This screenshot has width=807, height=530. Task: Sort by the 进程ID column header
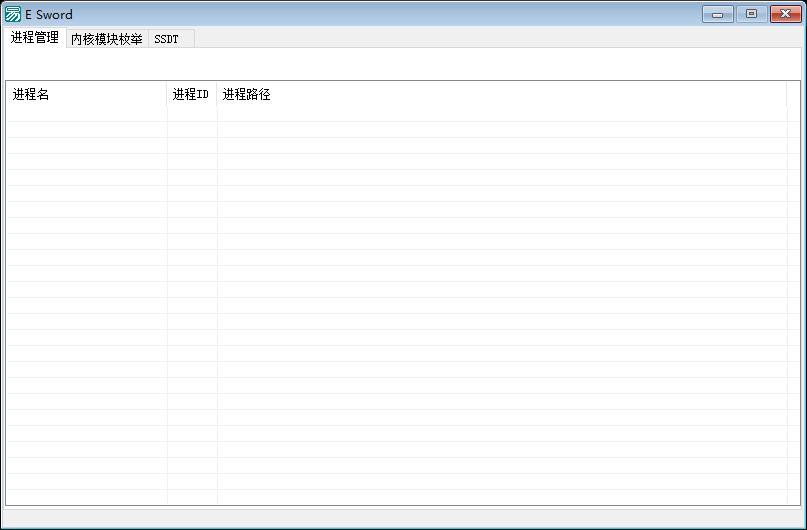coord(191,95)
